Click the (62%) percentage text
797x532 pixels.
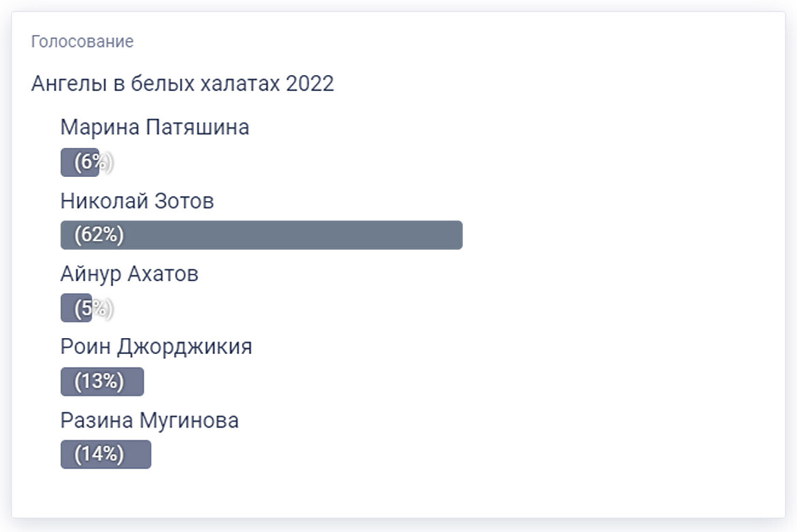(x=99, y=235)
